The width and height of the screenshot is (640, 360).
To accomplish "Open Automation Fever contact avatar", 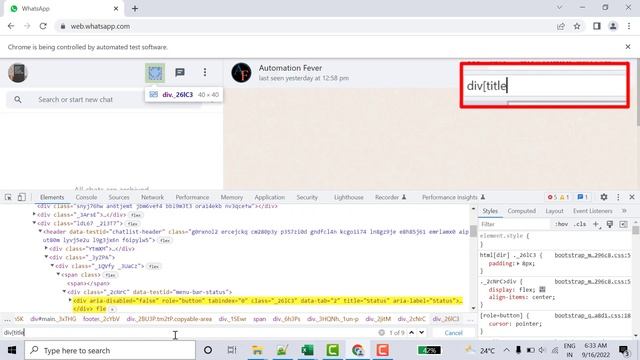I will coord(241,73).
